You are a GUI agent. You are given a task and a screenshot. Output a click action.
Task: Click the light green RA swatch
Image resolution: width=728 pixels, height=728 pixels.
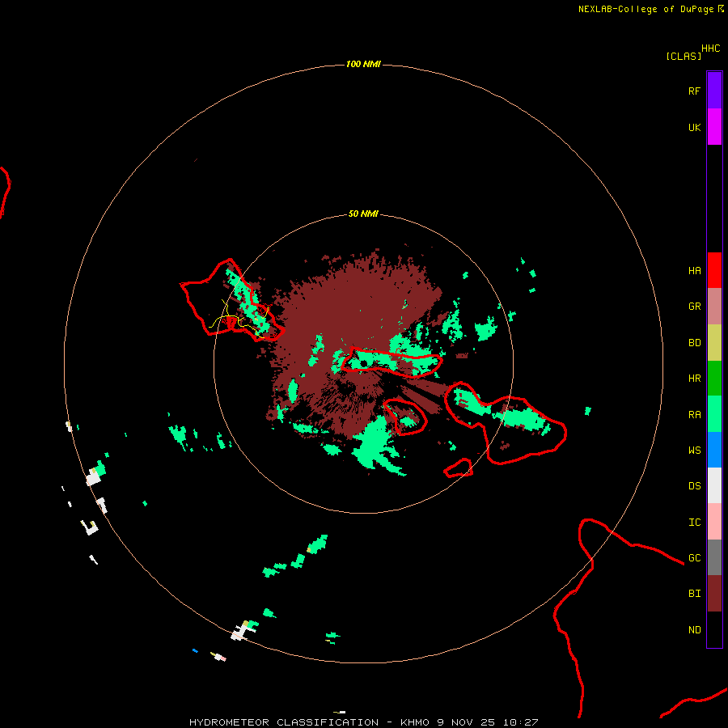coord(714,414)
